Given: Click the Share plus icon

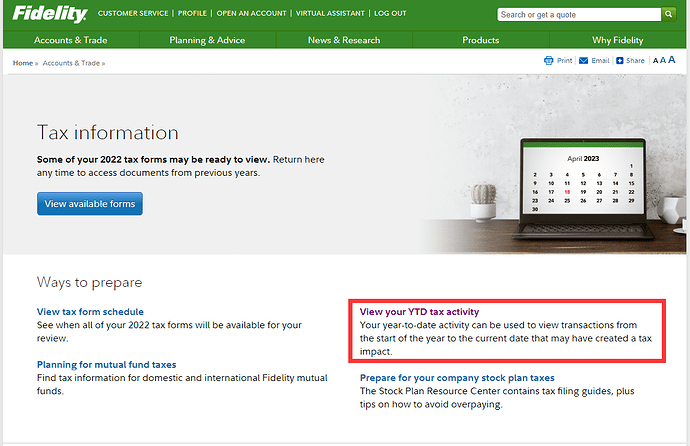Looking at the screenshot, I should pyautogui.click(x=620, y=61).
